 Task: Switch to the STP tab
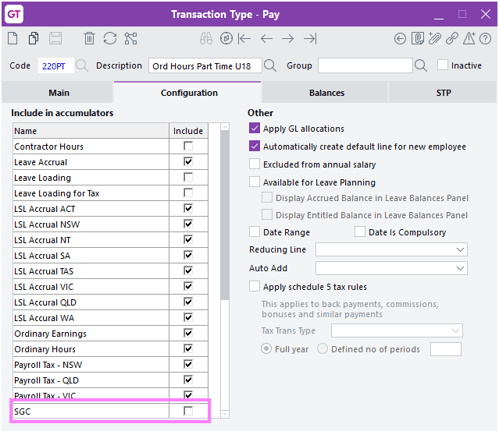point(443,93)
